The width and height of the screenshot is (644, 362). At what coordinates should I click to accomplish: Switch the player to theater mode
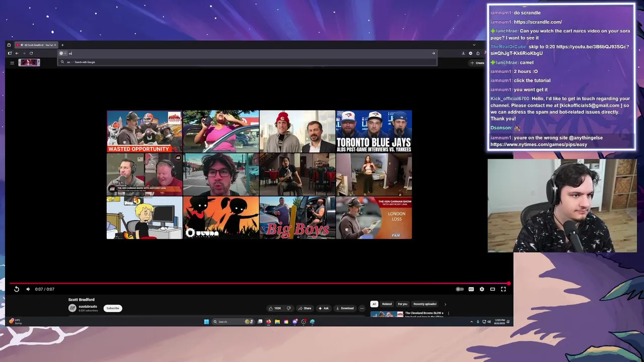(x=493, y=289)
